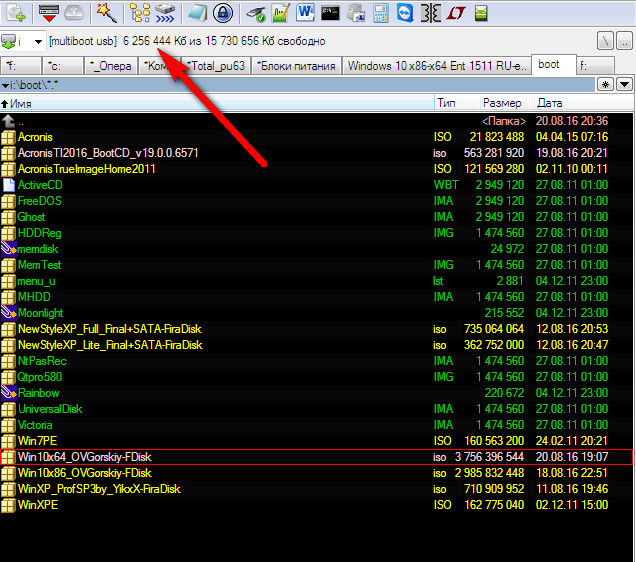Image resolution: width=636 pixels, height=562 pixels.
Task: Open the notepad toolbar icon
Action: [x=198, y=13]
